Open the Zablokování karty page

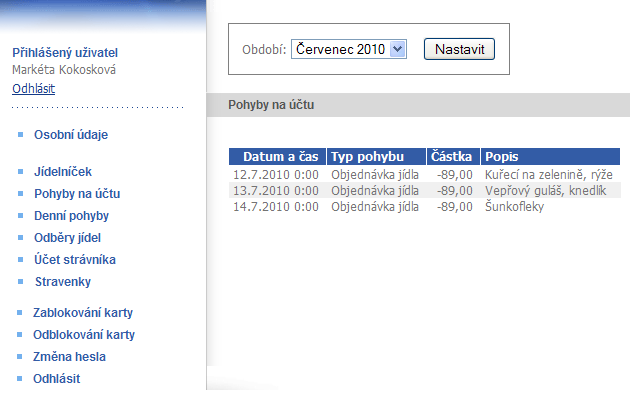[x=83, y=313]
